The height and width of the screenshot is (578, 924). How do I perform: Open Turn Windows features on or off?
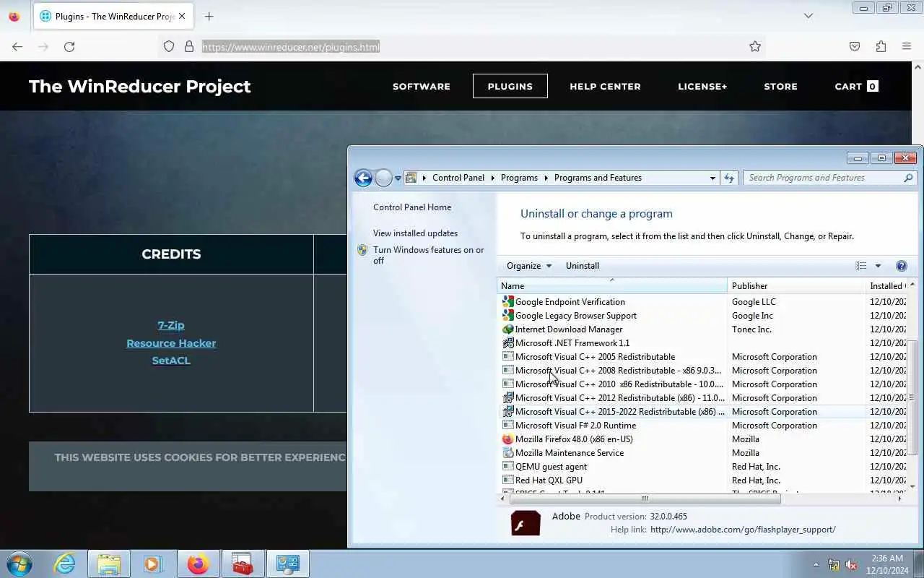pyautogui.click(x=428, y=255)
